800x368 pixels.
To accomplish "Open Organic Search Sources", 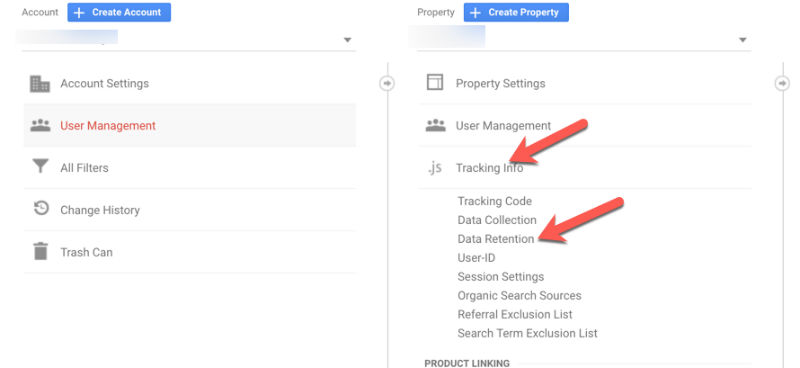I will click(519, 296).
